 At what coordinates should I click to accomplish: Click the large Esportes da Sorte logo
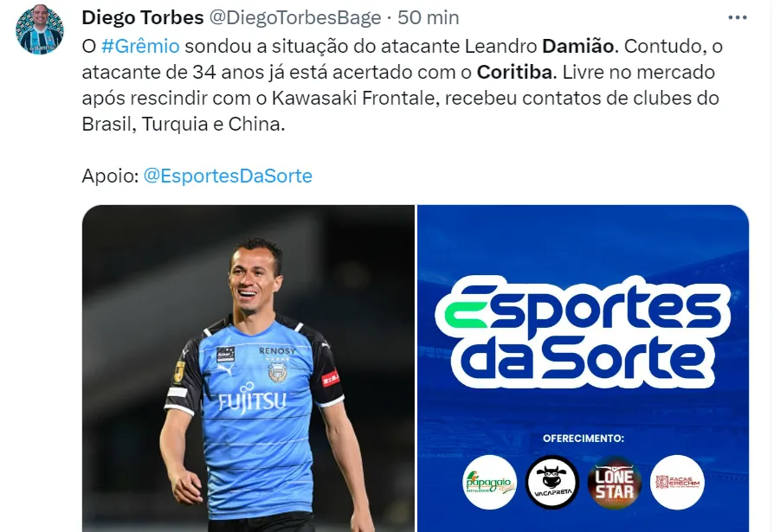[x=583, y=332]
